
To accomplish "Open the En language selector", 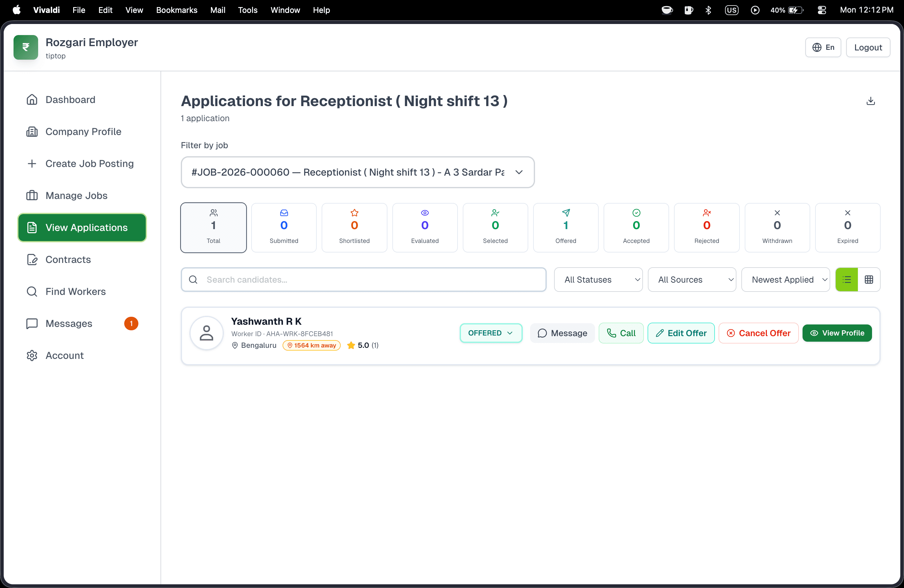I will (x=823, y=47).
